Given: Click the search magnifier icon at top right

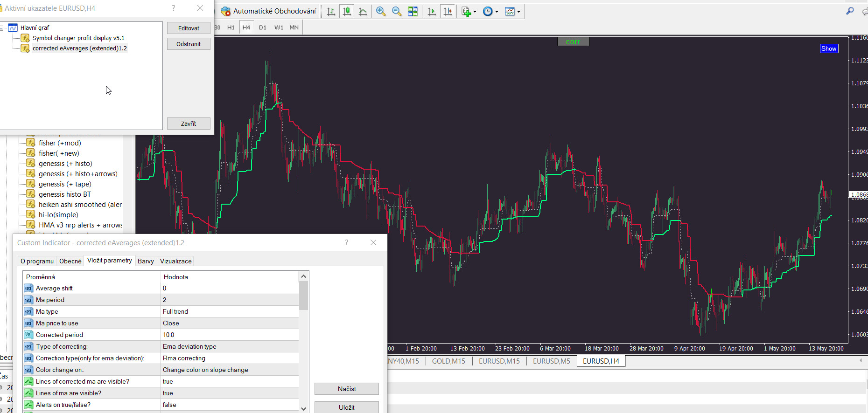Looking at the screenshot, I should click(850, 11).
